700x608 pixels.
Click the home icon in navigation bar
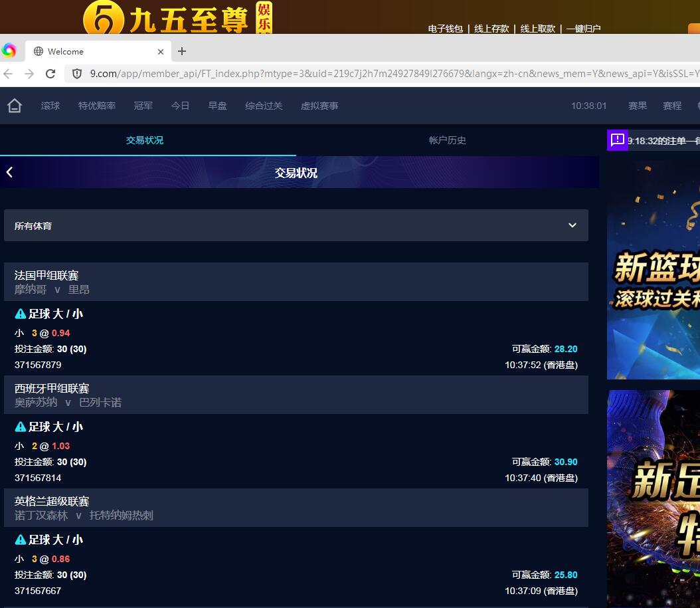tap(15, 106)
